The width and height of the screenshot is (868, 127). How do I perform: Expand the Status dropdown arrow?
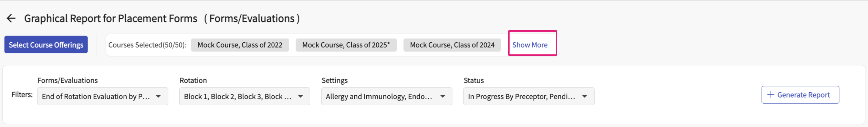click(585, 96)
